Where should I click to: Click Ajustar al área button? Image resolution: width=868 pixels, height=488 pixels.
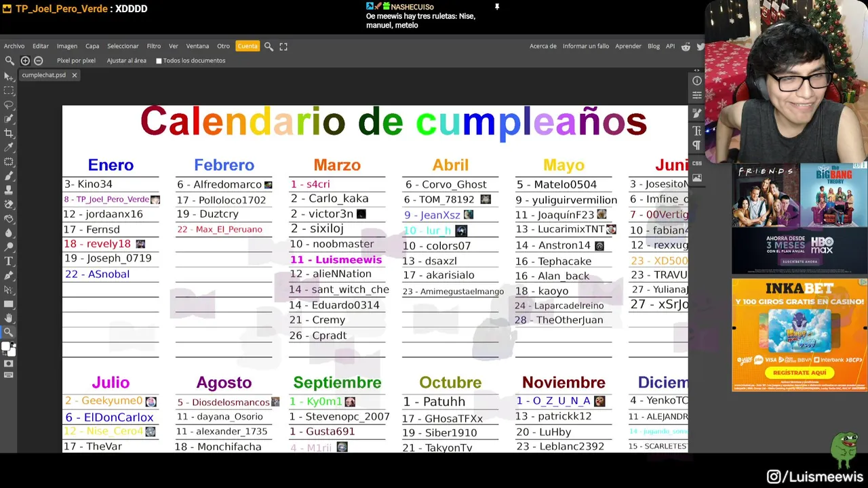(x=126, y=60)
